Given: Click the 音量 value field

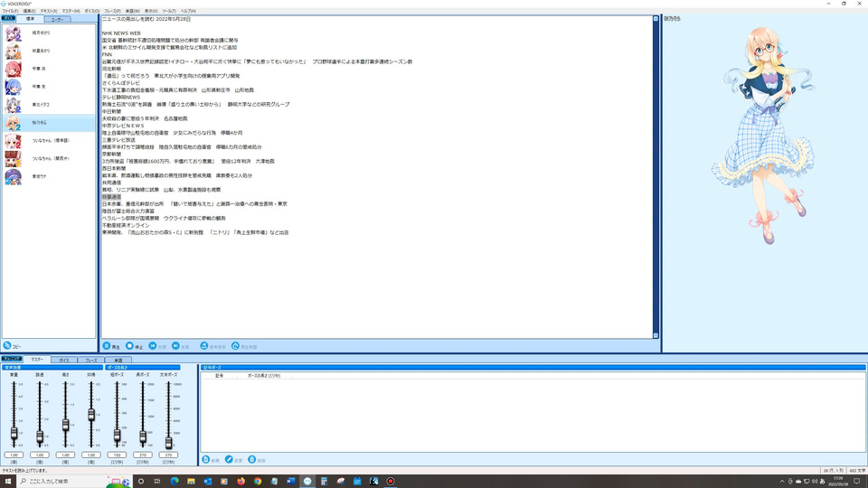Looking at the screenshot, I should click(x=14, y=455).
